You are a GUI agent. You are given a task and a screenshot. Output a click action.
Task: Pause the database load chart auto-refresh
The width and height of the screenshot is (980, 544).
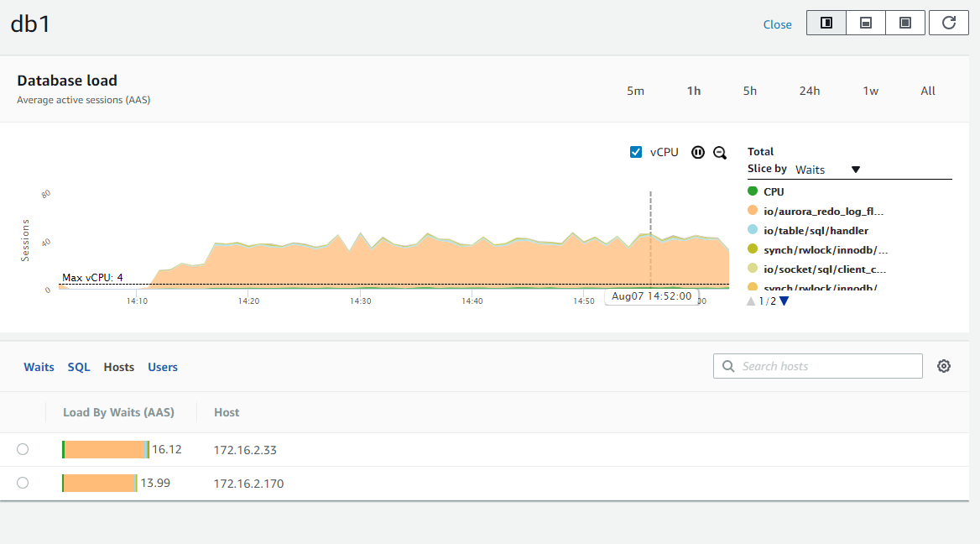coord(698,152)
